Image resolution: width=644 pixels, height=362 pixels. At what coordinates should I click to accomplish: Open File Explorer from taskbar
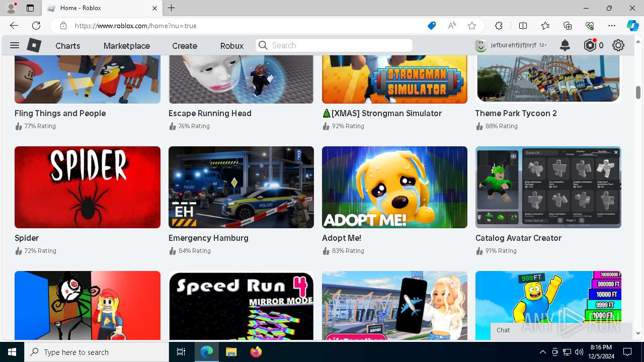tap(231, 352)
